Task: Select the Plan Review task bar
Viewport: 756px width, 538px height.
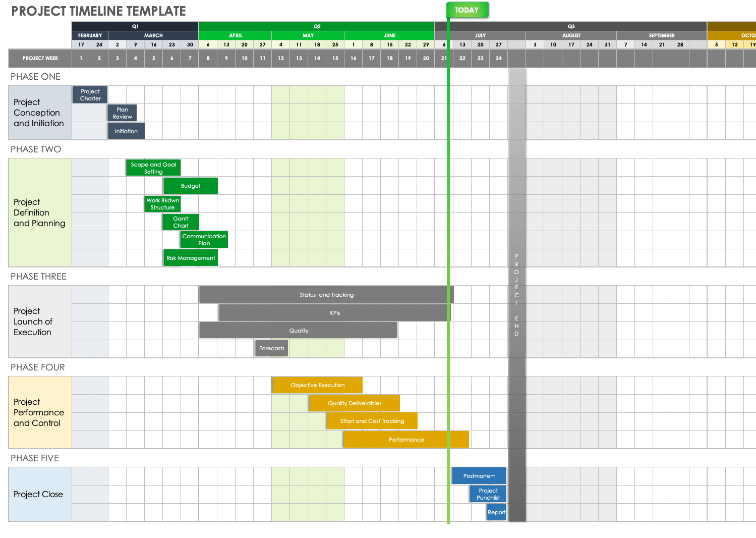Action: click(x=123, y=113)
